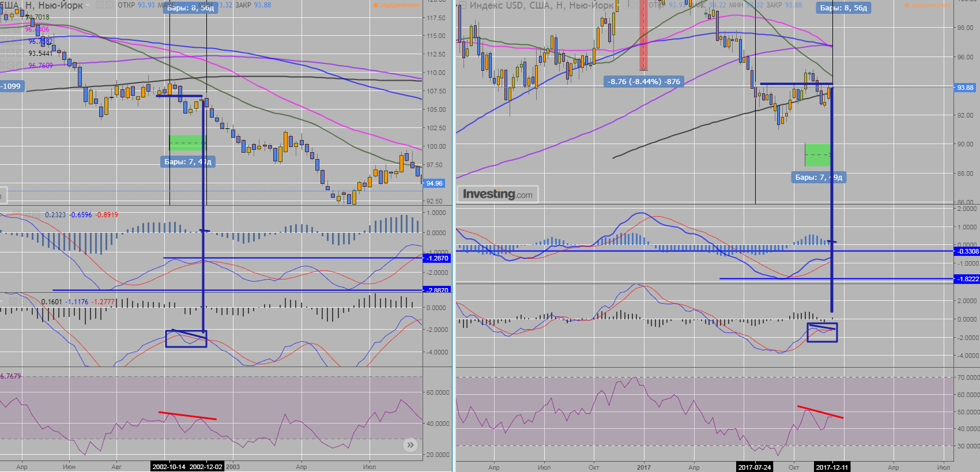
Task: Click the 'Бары: 7, 49д' label on left chart
Action: (x=188, y=162)
